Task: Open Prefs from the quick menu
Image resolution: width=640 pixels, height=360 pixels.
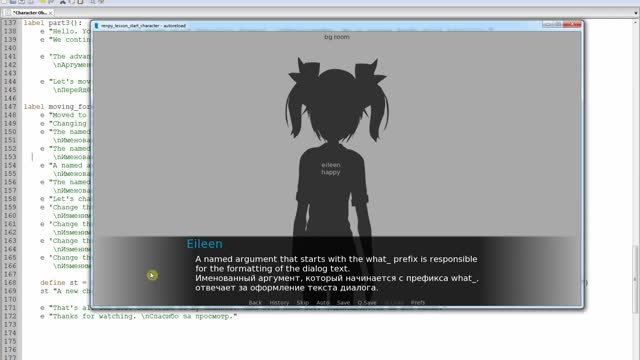Action: [418, 302]
